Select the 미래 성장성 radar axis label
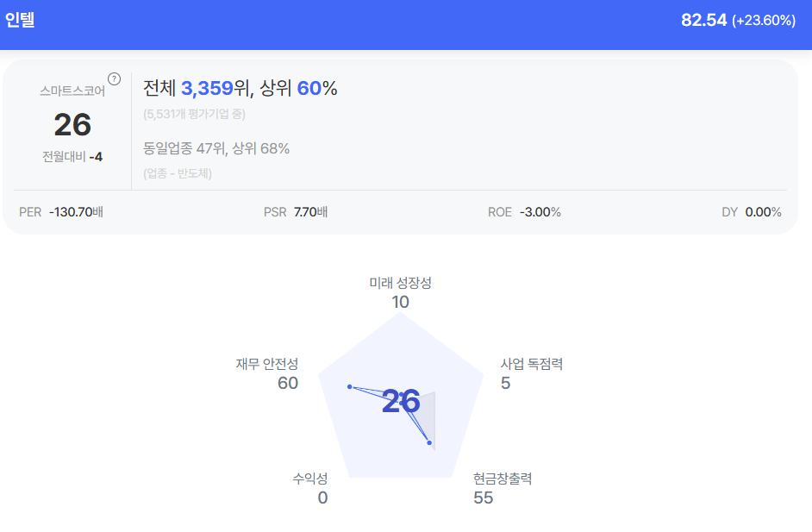Viewport: 812px width, 532px height. tap(400, 283)
